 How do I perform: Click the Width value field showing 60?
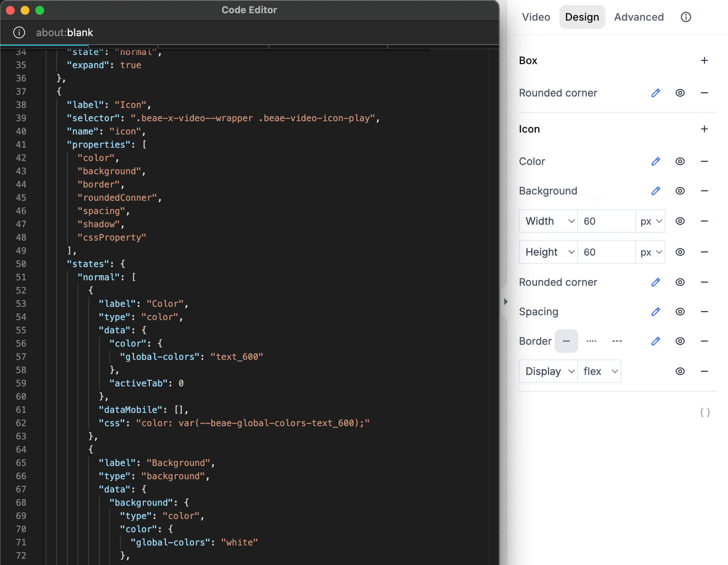tap(606, 221)
